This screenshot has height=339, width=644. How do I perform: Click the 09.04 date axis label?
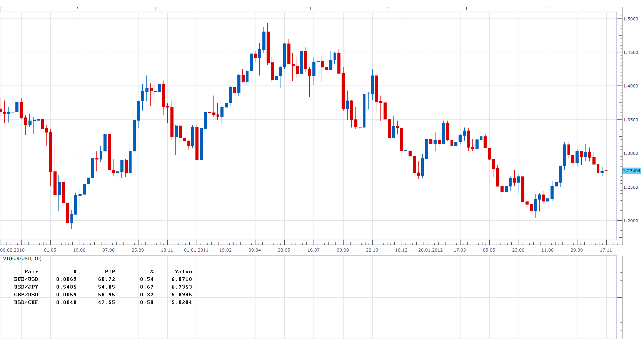255,250
